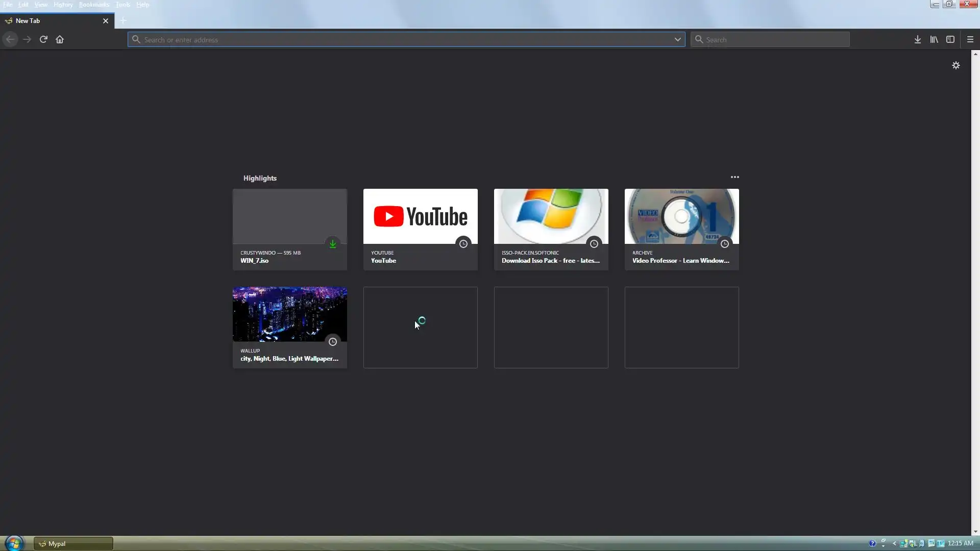
Task: Open Highlights section three-dot menu
Action: coord(734,177)
